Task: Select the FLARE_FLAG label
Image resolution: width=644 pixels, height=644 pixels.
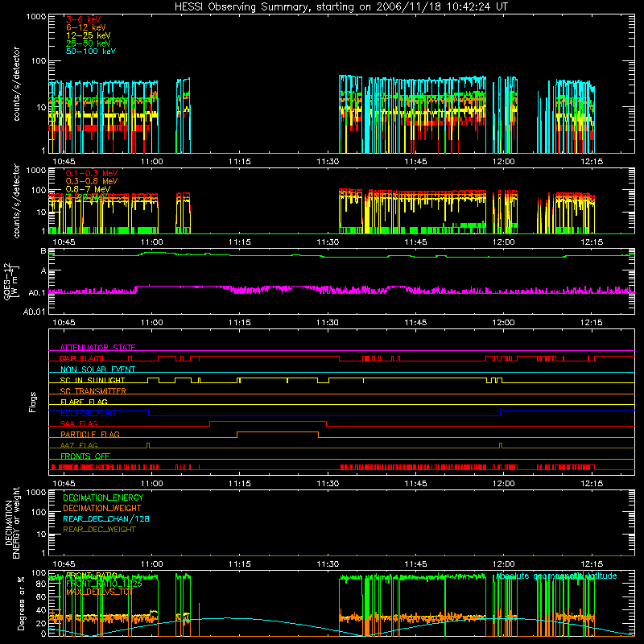Action: point(84,402)
